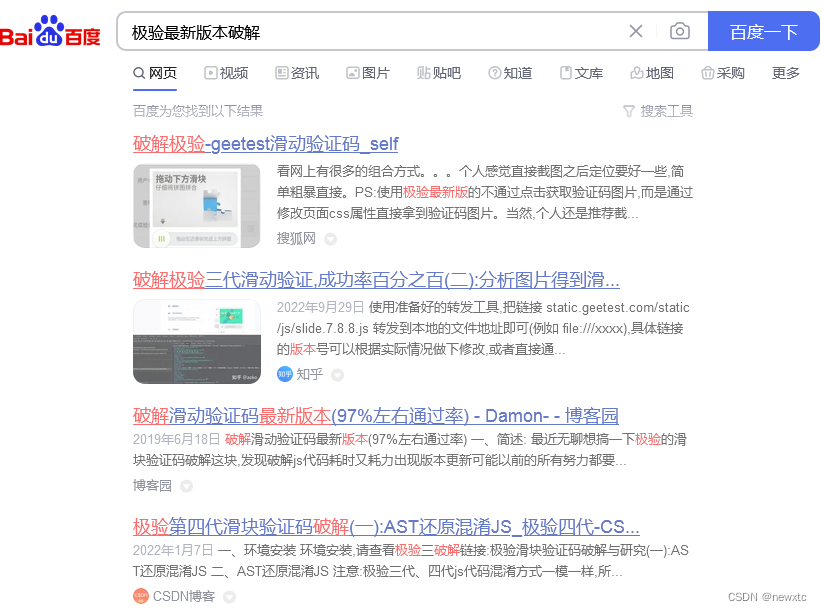This screenshot has height=611, width=822.
Task: Click the date 2019年6月18日
Action: (x=176, y=439)
